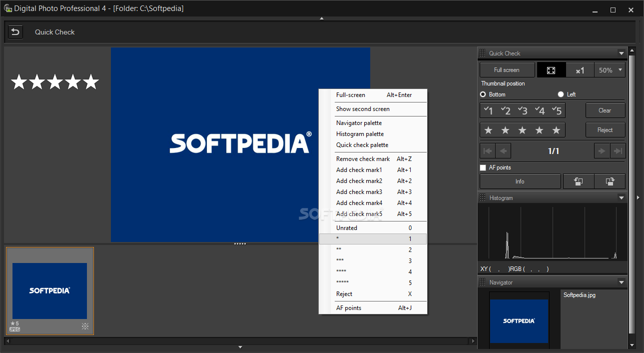The width and height of the screenshot is (644, 353).
Task: Pick one-star rating menu entry
Action: tap(373, 239)
